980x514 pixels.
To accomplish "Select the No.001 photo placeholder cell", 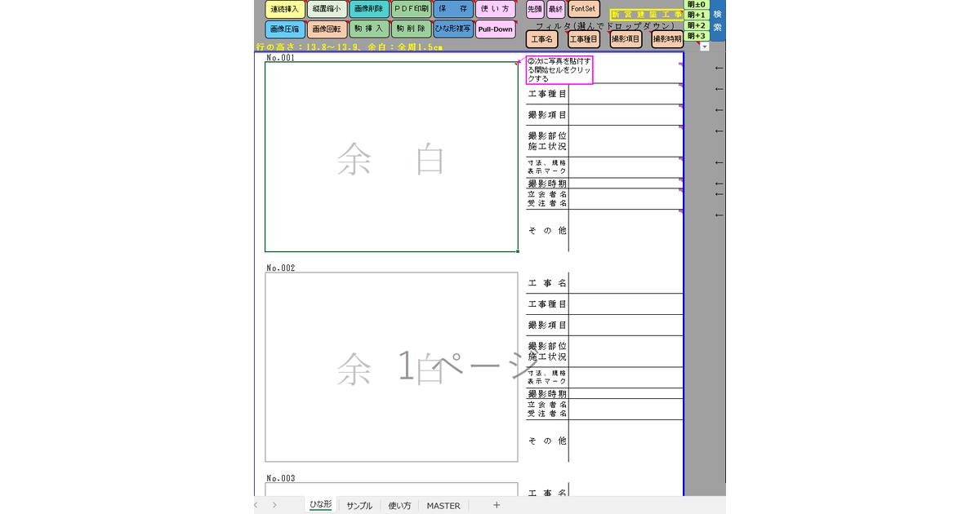I will [x=391, y=157].
